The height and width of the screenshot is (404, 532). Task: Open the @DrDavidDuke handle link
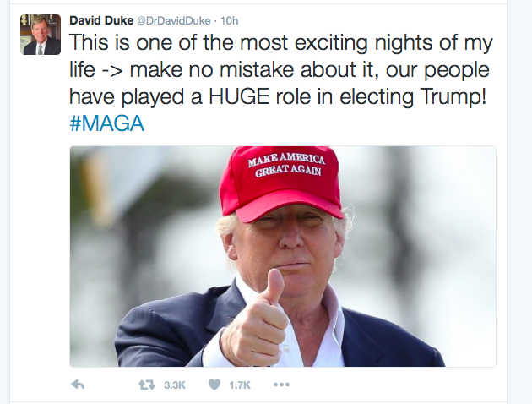(173, 21)
